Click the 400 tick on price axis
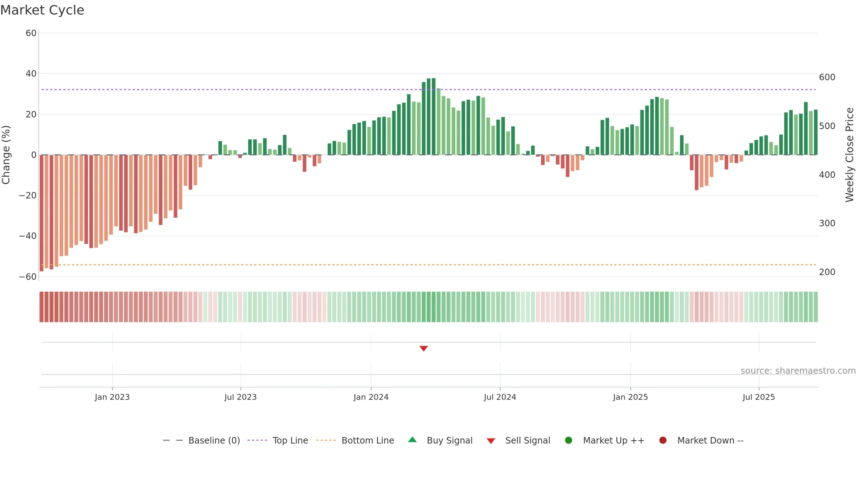Viewport: 868px width, 488px height. pyautogui.click(x=827, y=175)
